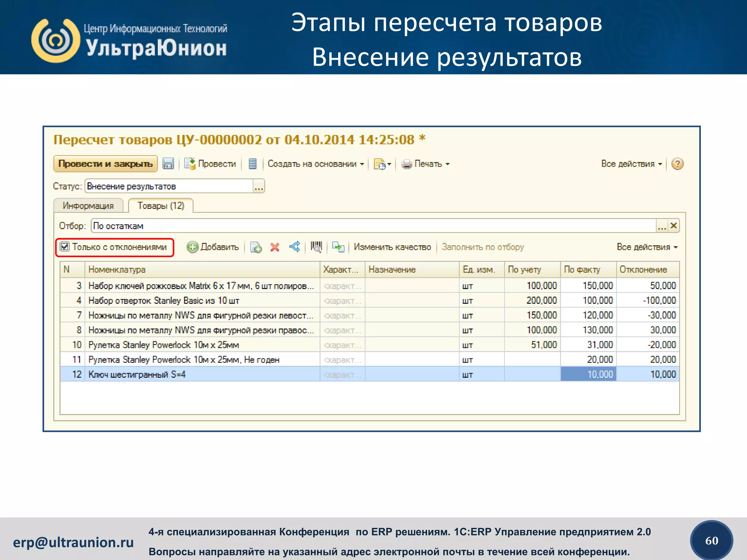The width and height of the screenshot is (747, 560).
Task: Select row Рулетка Stanley Powerlock 10м x 25мм
Action: coord(369,345)
